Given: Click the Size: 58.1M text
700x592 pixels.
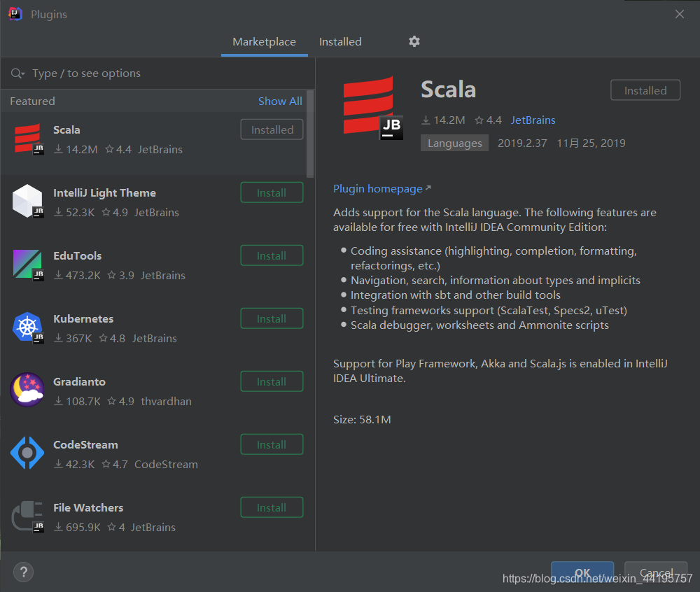Looking at the screenshot, I should (362, 419).
